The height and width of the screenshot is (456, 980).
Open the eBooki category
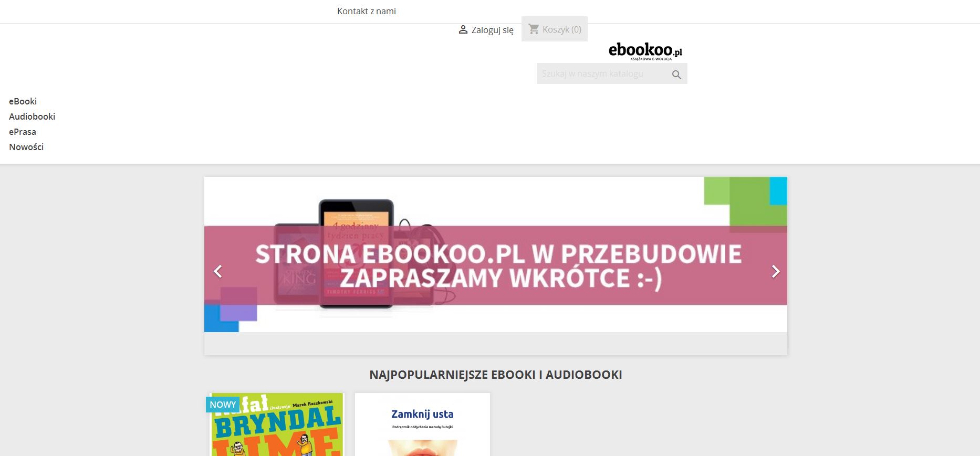click(x=23, y=101)
